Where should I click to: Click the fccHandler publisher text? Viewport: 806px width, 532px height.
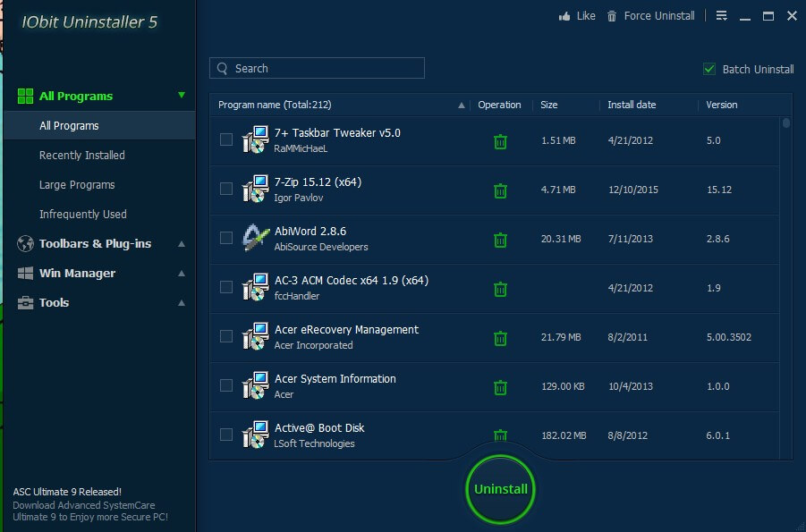pyautogui.click(x=297, y=296)
